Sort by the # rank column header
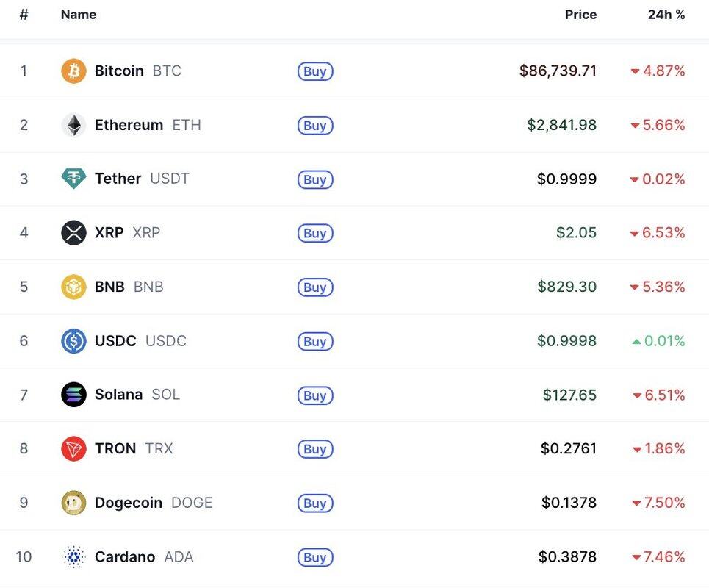Viewport: 709px width, 588px height. click(x=24, y=15)
